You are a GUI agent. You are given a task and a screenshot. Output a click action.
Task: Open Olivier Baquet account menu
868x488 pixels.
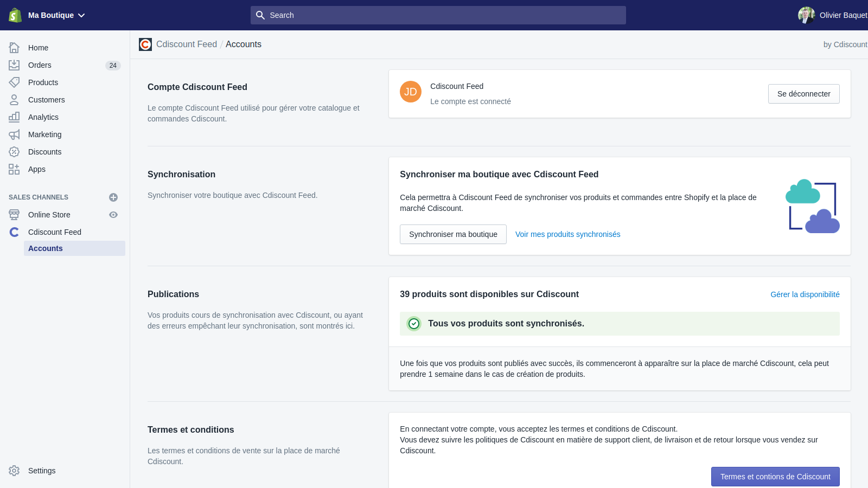[x=833, y=15]
